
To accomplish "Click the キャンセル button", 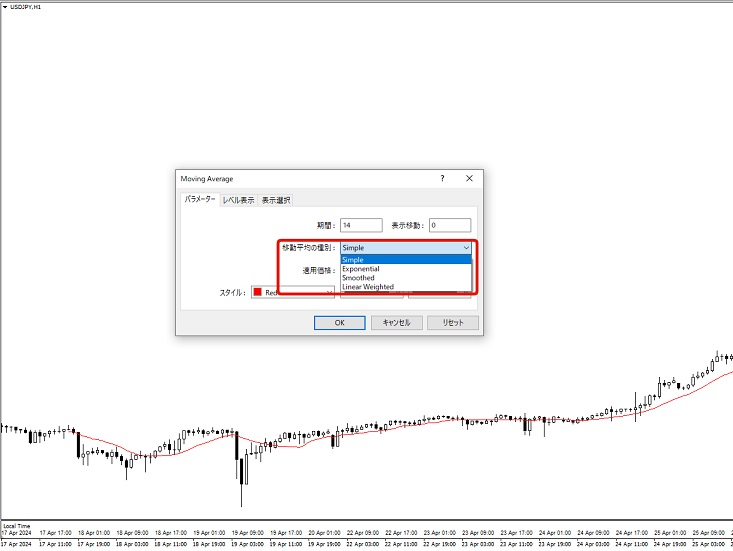I will pyautogui.click(x=391, y=323).
